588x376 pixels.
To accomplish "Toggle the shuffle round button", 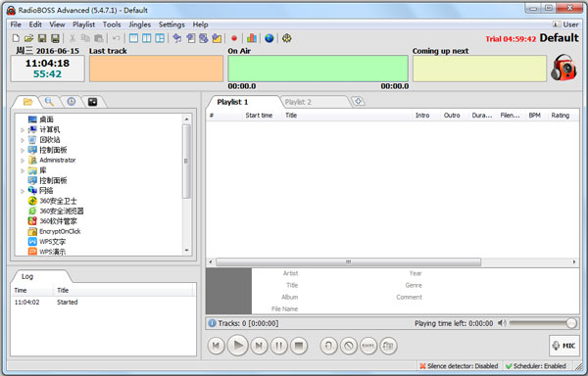I will point(368,346).
